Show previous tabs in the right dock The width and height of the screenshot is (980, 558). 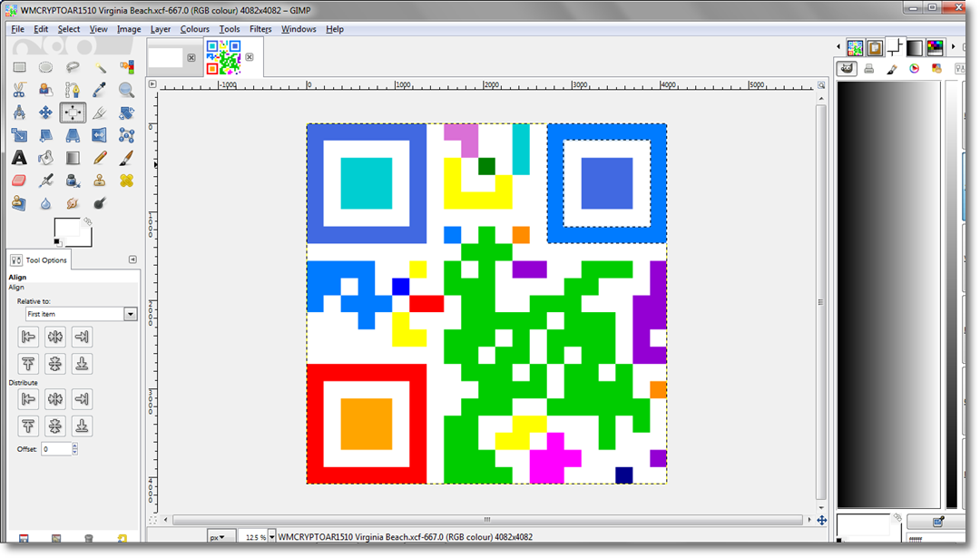[838, 46]
